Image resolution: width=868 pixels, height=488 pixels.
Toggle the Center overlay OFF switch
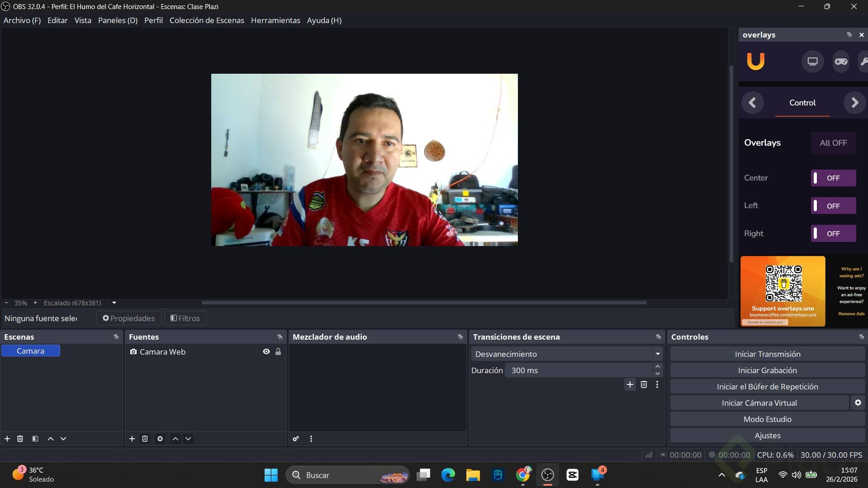[833, 178]
